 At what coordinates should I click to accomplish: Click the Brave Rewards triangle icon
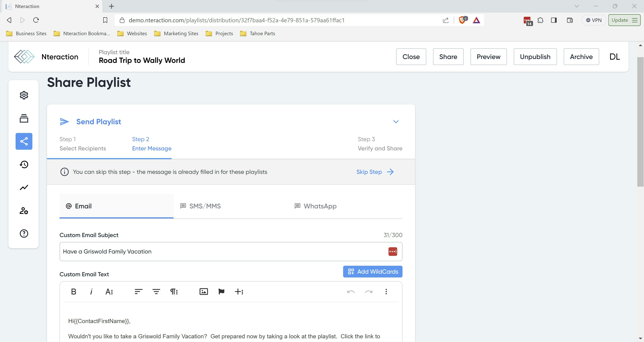(x=476, y=20)
